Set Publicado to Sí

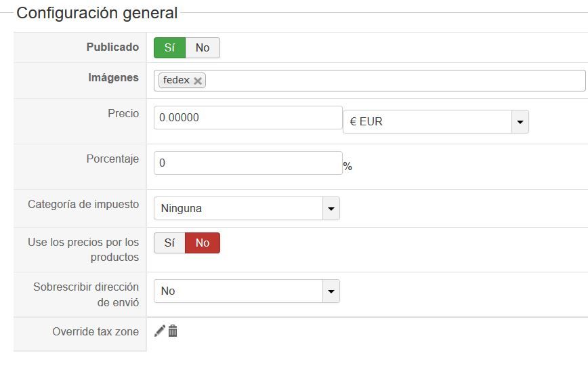[169, 47]
